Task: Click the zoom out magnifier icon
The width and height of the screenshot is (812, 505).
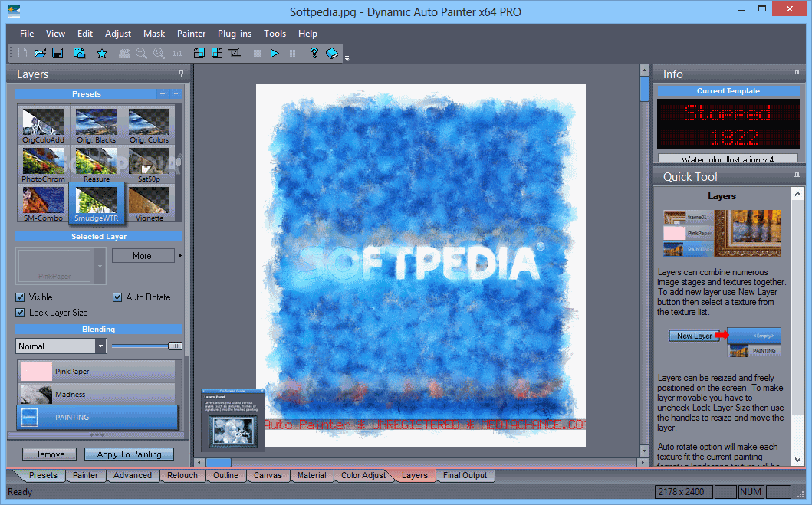Action: [141, 54]
